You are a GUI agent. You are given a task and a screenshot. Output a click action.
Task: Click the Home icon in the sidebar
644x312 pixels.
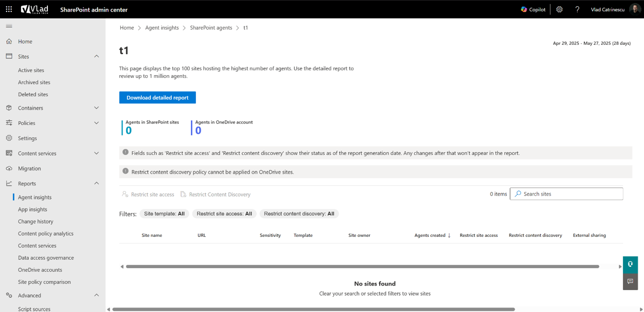(x=9, y=41)
